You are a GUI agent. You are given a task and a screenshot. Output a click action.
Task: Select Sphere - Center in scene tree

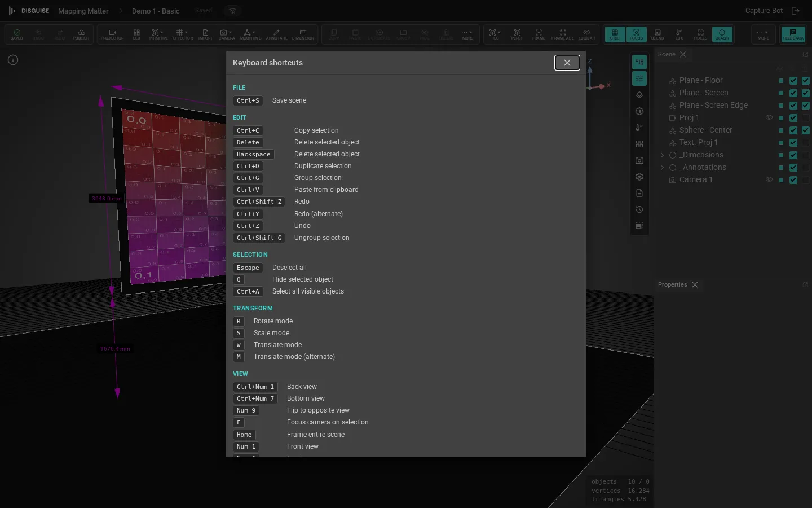[705, 130]
